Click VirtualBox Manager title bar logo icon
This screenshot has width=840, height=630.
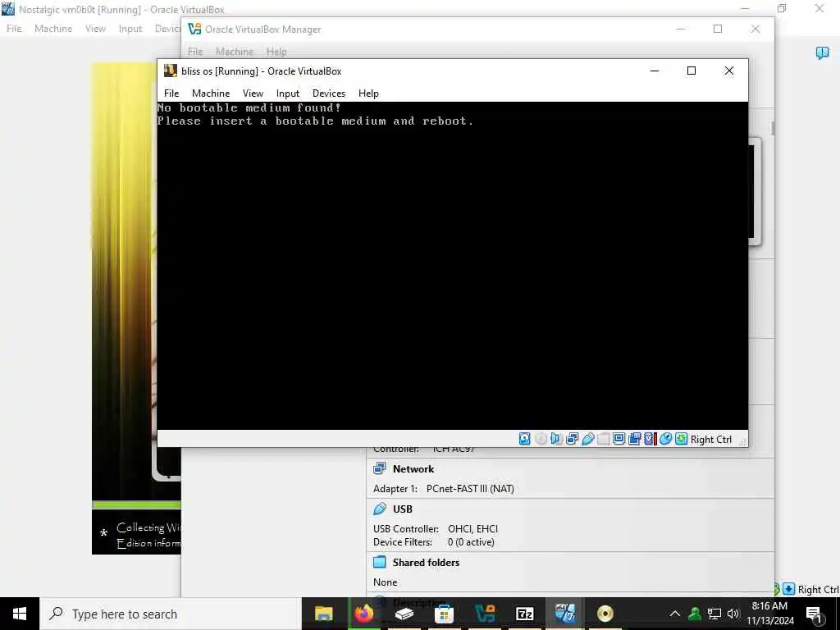[x=194, y=29]
